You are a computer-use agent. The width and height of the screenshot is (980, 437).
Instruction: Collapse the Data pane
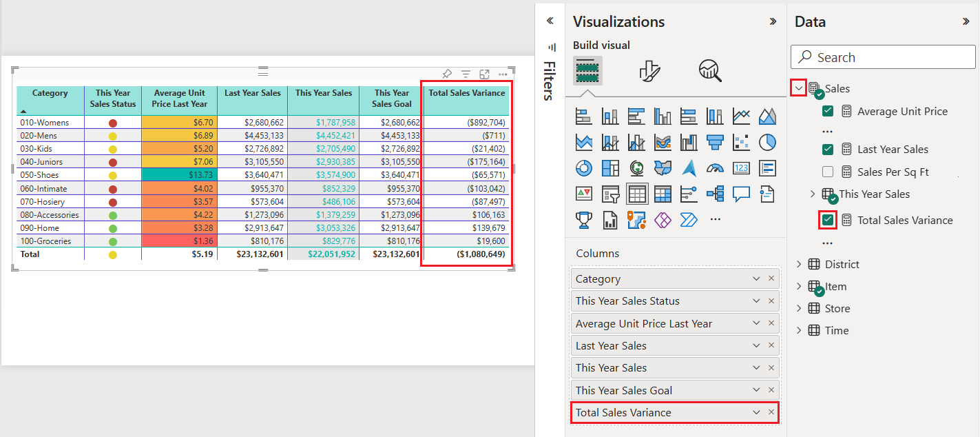(966, 21)
